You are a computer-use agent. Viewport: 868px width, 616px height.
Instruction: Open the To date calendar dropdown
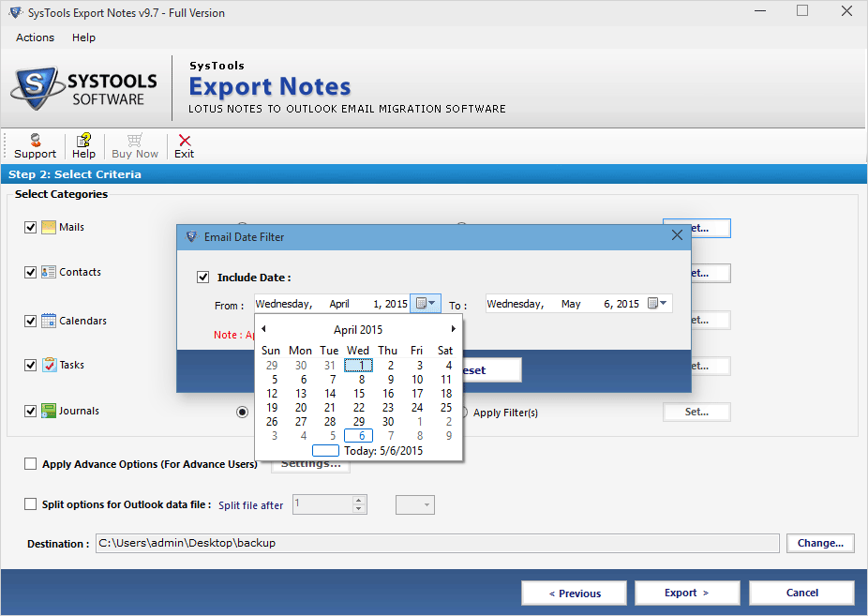pyautogui.click(x=657, y=303)
